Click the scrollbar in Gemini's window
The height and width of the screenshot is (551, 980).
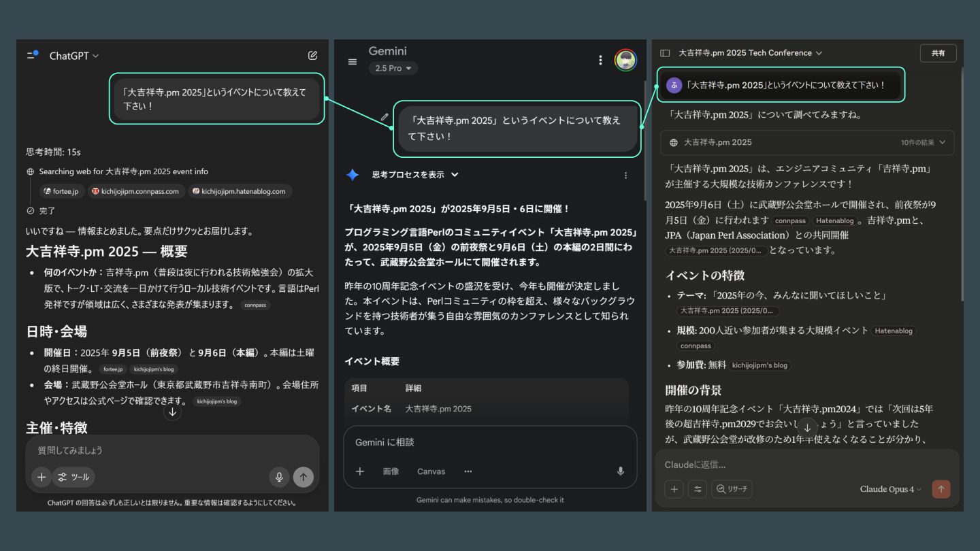pos(644,139)
